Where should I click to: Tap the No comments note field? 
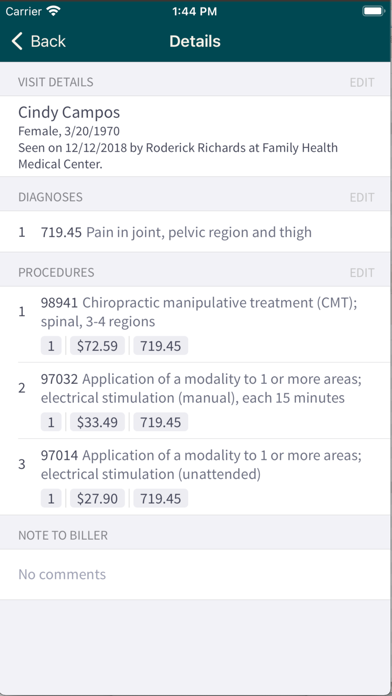tap(196, 574)
